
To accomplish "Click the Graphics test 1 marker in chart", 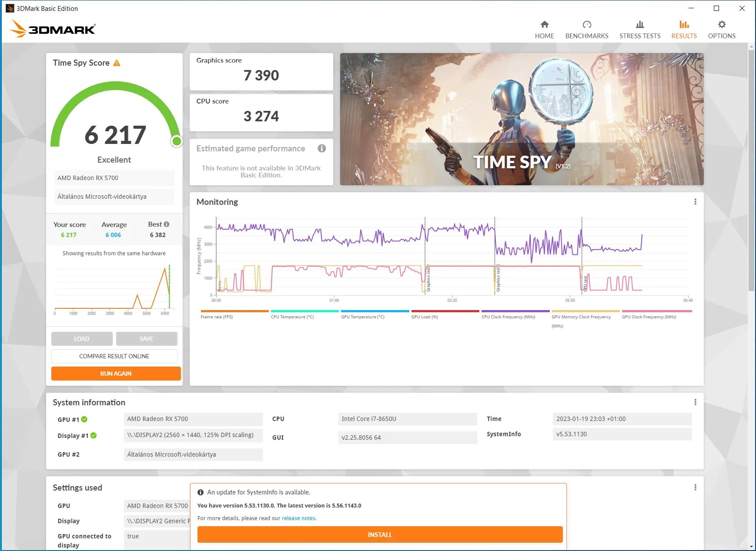I will pos(428,278).
